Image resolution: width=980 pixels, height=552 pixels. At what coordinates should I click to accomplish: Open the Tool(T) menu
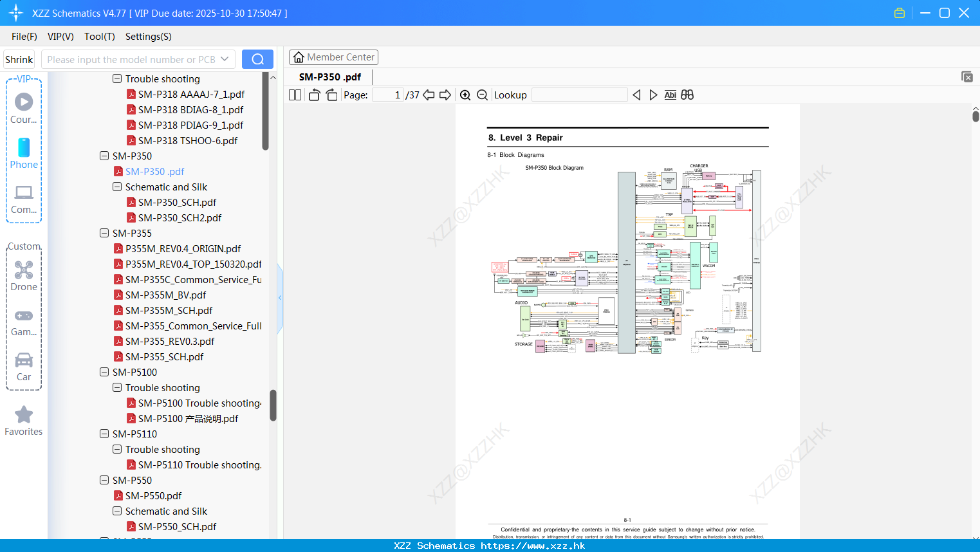(x=100, y=36)
